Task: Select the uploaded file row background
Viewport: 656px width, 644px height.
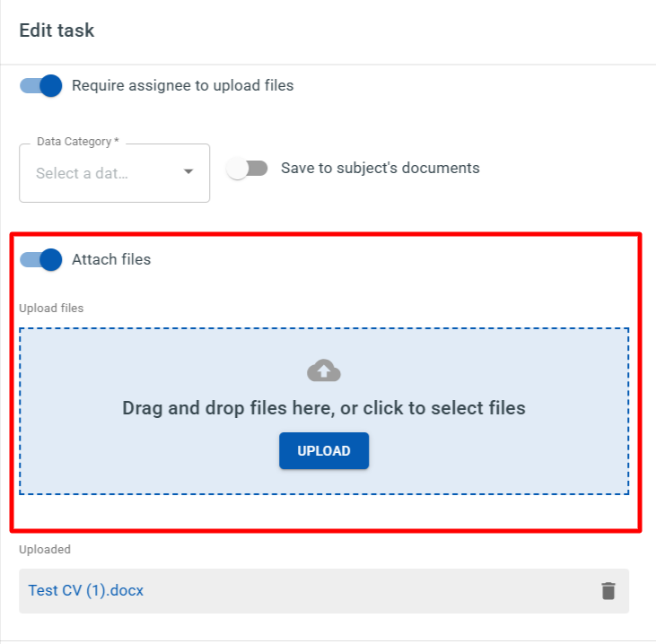Action: coord(359,590)
